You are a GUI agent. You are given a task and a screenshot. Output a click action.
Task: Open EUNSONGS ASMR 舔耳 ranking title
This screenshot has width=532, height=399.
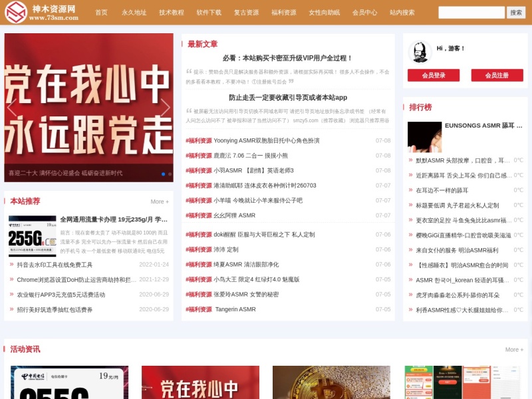pyautogui.click(x=483, y=126)
